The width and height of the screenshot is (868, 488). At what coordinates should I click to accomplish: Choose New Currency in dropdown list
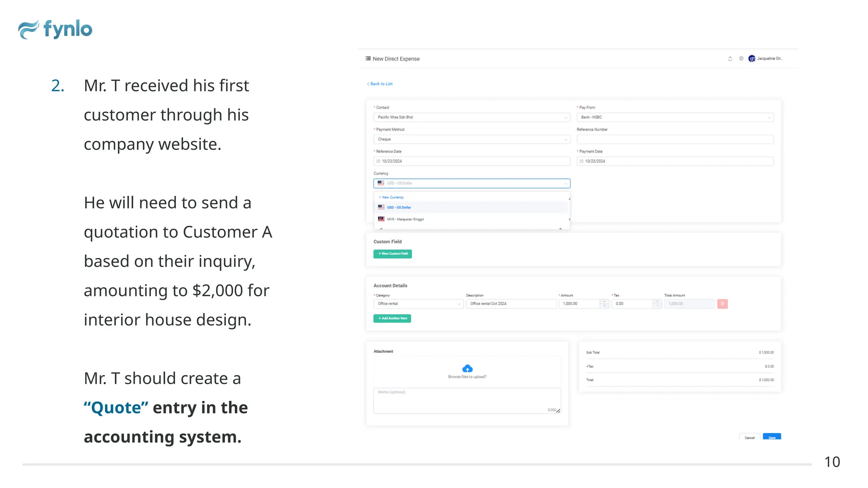click(392, 197)
